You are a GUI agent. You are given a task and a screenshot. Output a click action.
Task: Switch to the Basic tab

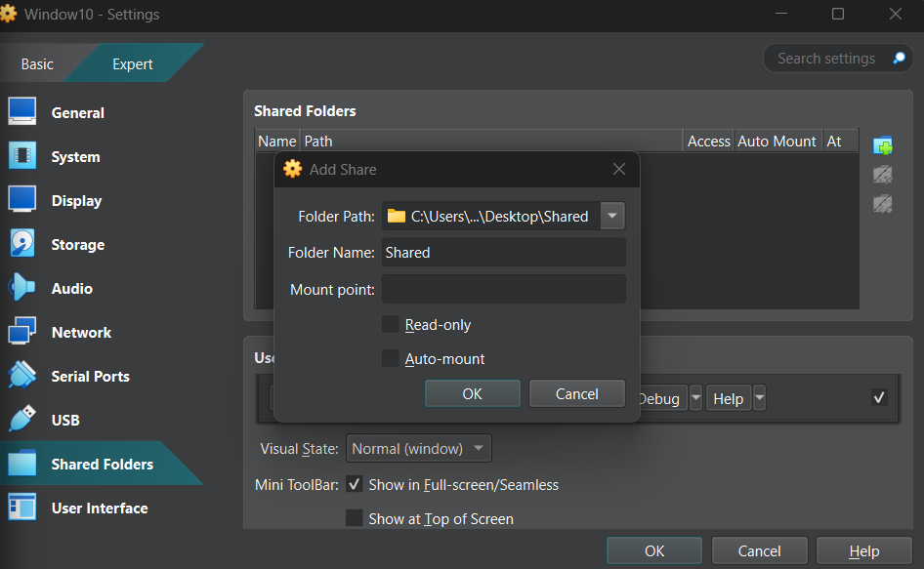click(x=37, y=63)
